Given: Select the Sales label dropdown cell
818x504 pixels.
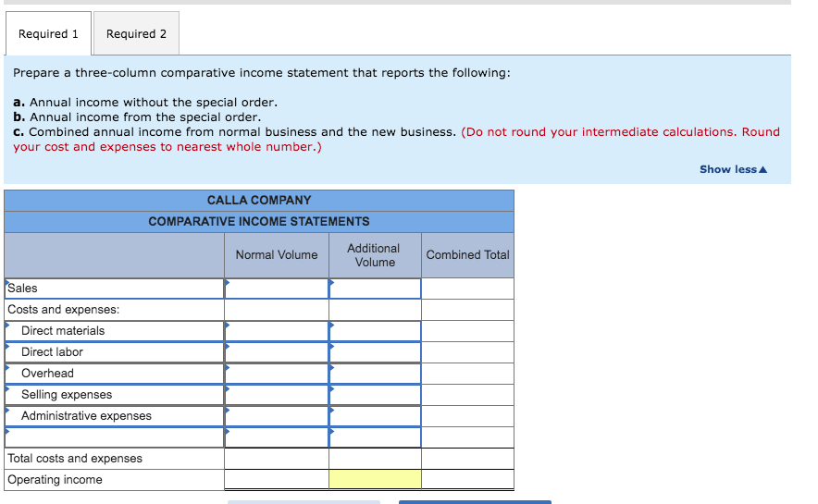Looking at the screenshot, I should click(x=114, y=289).
